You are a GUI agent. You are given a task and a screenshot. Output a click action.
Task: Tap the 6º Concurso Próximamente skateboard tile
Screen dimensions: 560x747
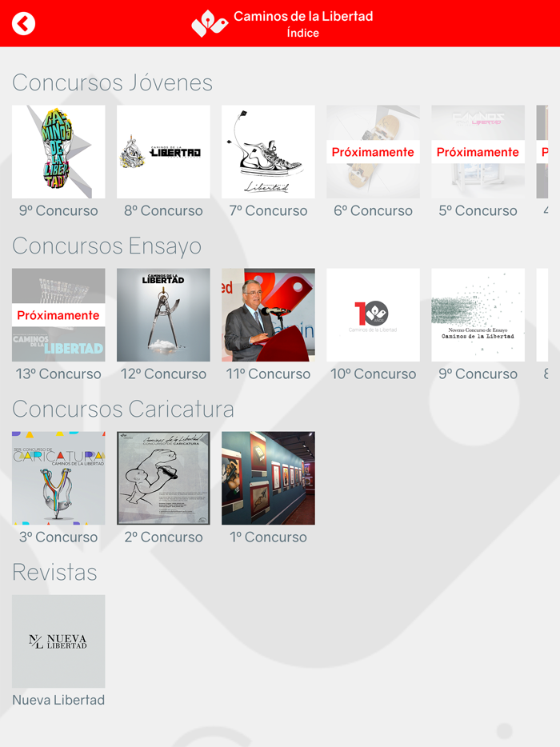(373, 151)
